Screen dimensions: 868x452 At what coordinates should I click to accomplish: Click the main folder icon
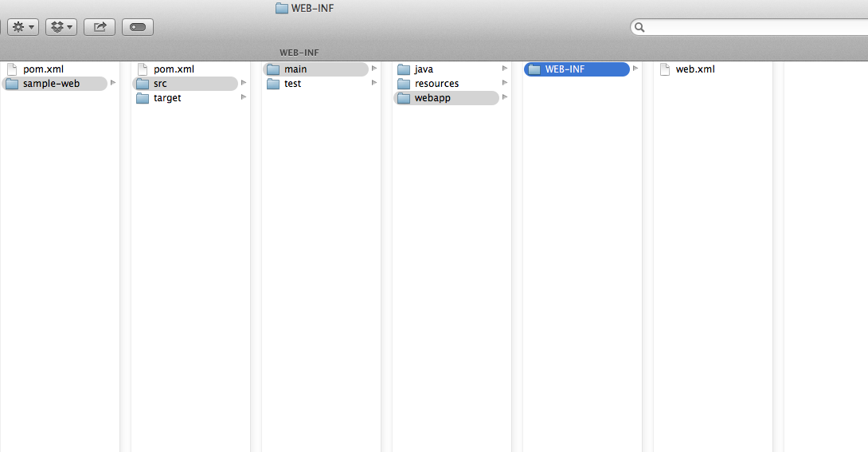pyautogui.click(x=273, y=69)
